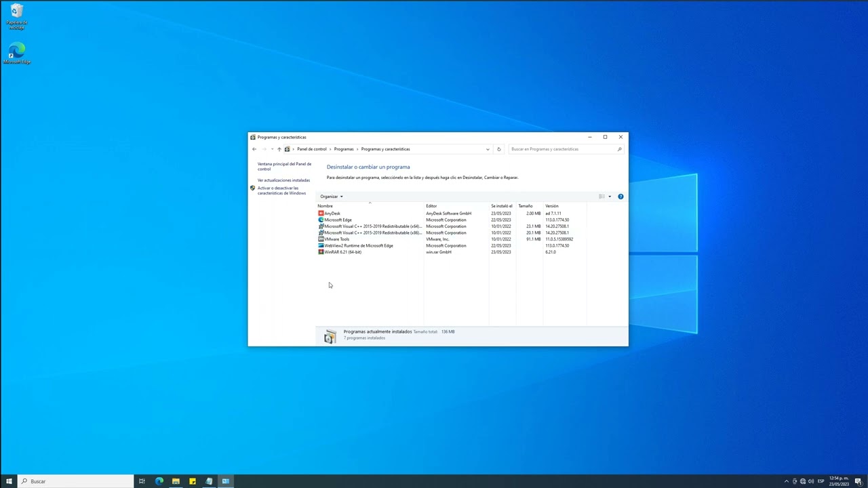Show hidden system tray icons

(787, 481)
